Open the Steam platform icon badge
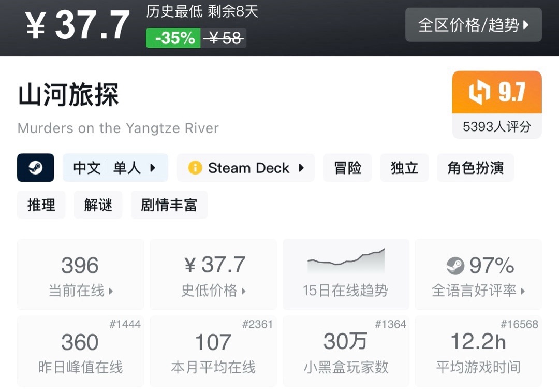Viewport: 559px width, 392px height. point(36,168)
